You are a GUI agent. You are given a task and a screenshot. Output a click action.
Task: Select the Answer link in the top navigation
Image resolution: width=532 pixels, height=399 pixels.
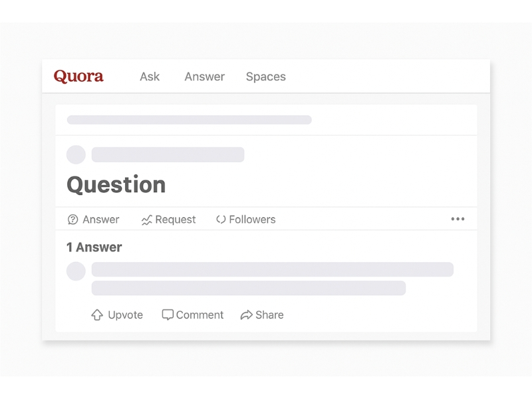204,76
